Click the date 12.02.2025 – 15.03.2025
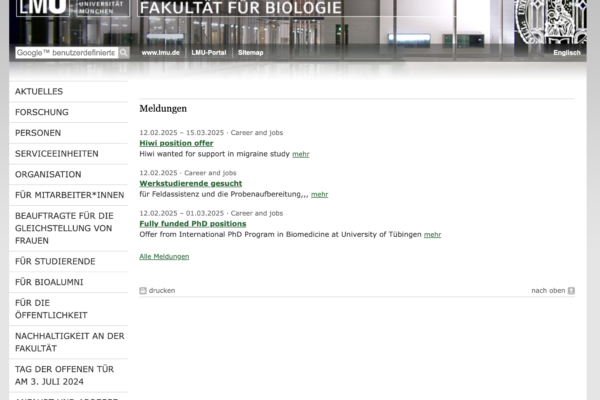 [181, 133]
